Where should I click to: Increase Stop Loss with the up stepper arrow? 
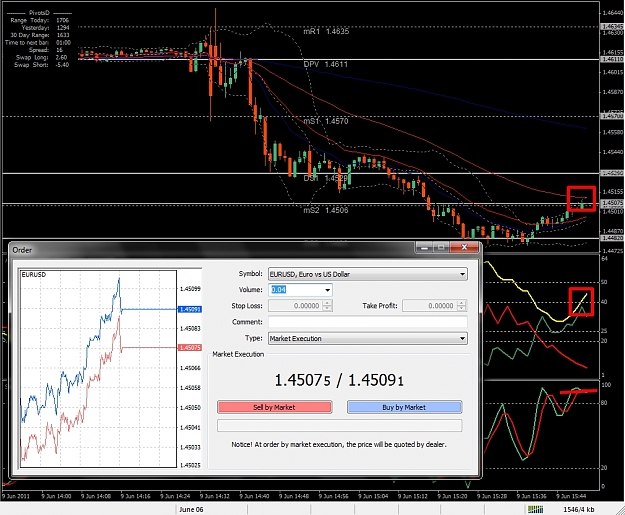327,303
